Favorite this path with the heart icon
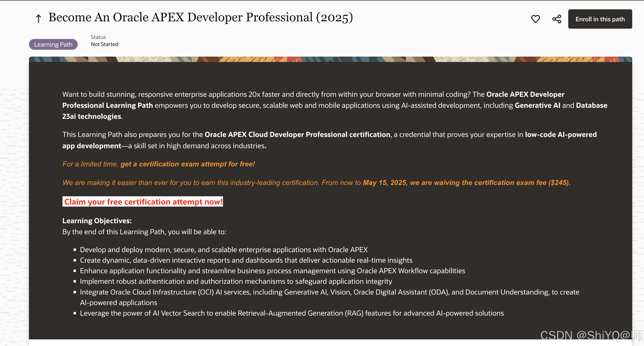The height and width of the screenshot is (346, 644). click(x=535, y=19)
